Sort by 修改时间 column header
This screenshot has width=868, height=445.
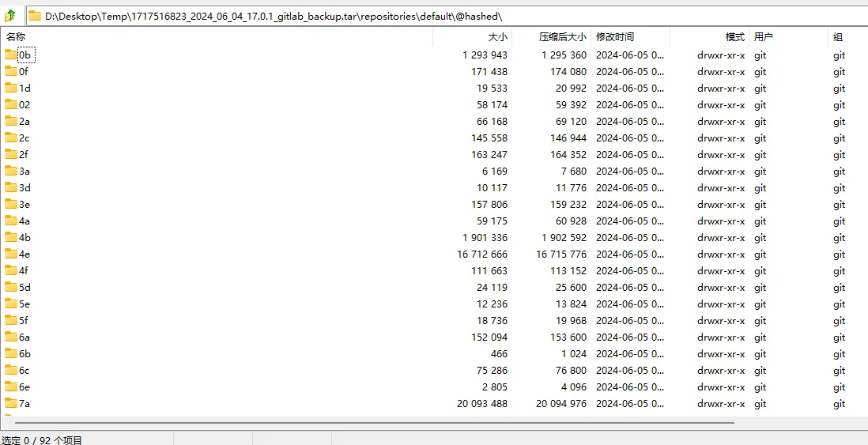point(615,37)
